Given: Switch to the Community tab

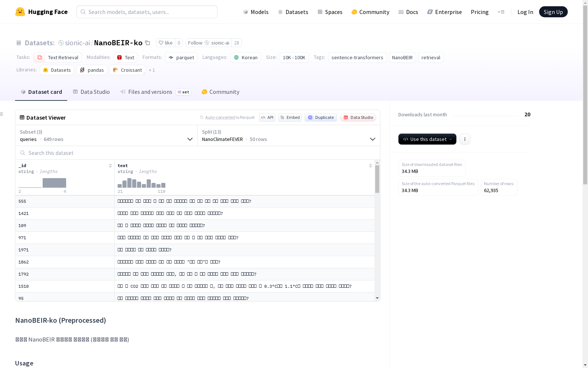Looking at the screenshot, I should [220, 92].
